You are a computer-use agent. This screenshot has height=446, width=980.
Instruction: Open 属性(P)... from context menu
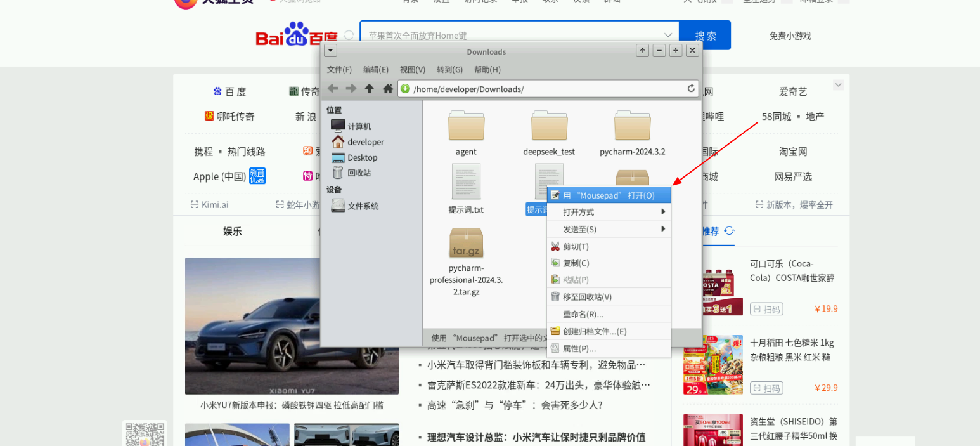(609, 348)
